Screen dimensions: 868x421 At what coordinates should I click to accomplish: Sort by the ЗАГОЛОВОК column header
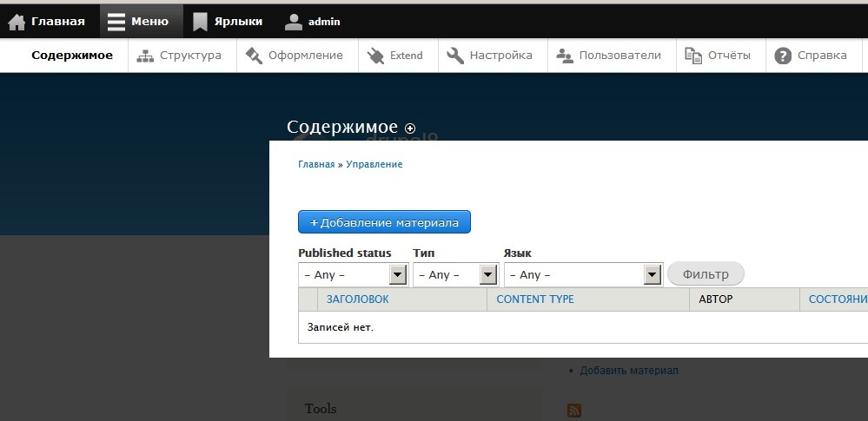(x=358, y=299)
